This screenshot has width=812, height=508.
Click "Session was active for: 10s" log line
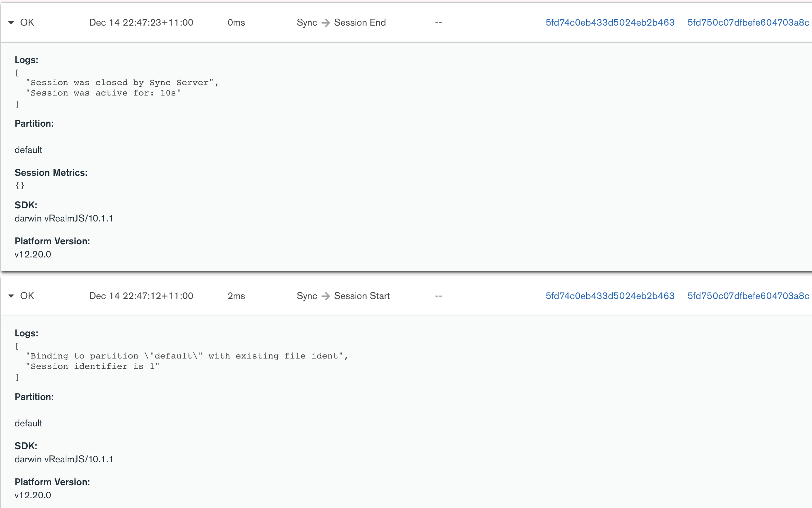click(103, 93)
